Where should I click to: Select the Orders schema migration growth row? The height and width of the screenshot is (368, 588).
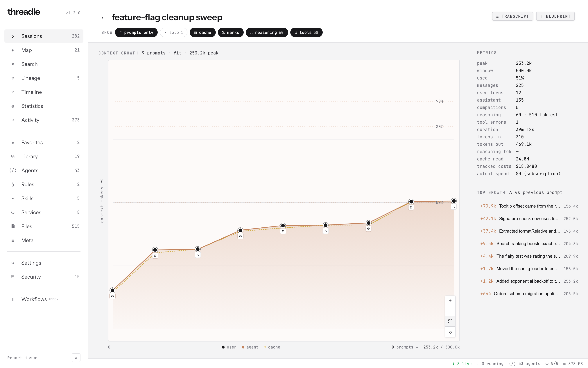point(529,294)
